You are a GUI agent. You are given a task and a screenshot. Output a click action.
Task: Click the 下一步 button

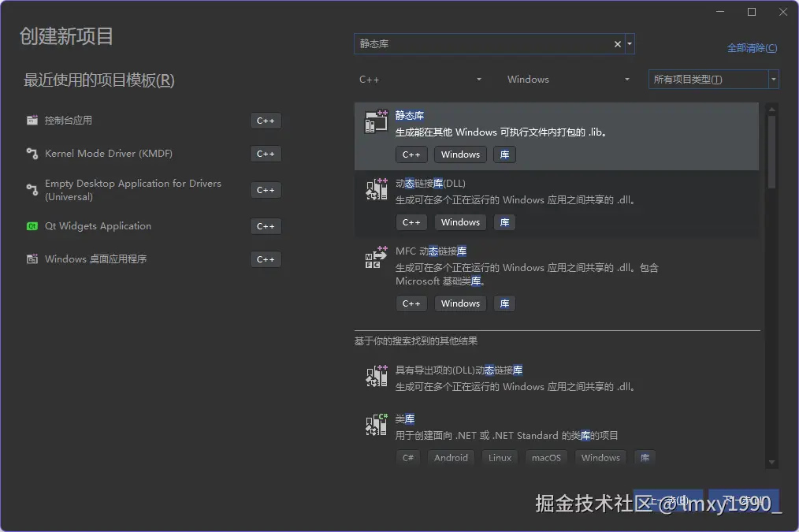tap(743, 500)
